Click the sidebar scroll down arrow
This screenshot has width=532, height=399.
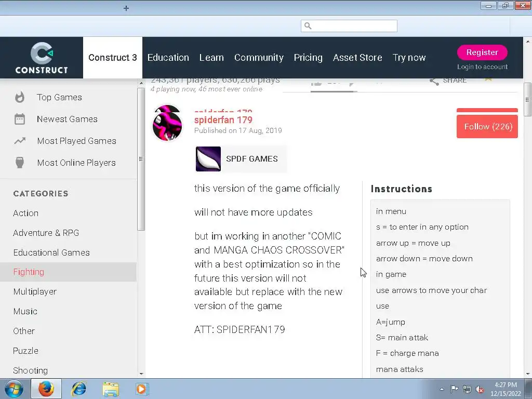point(141,374)
